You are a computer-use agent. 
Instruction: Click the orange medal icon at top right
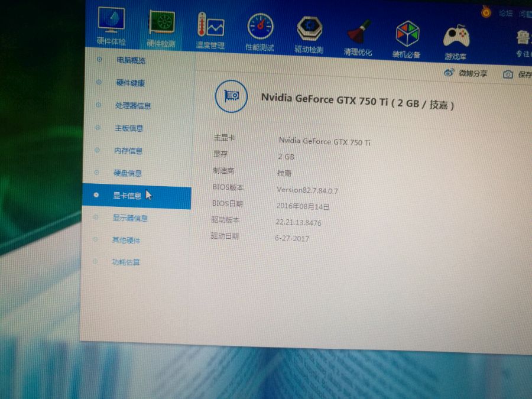pyautogui.click(x=486, y=12)
